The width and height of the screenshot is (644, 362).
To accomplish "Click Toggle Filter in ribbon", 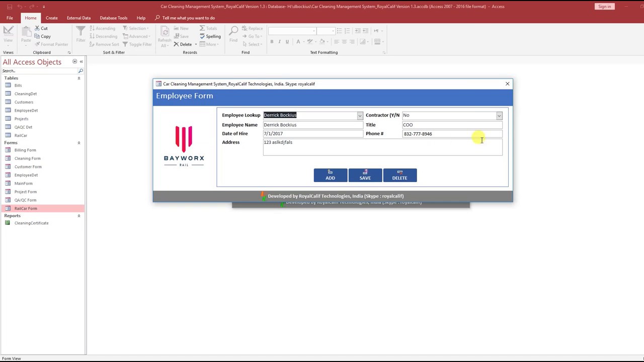I will click(137, 44).
